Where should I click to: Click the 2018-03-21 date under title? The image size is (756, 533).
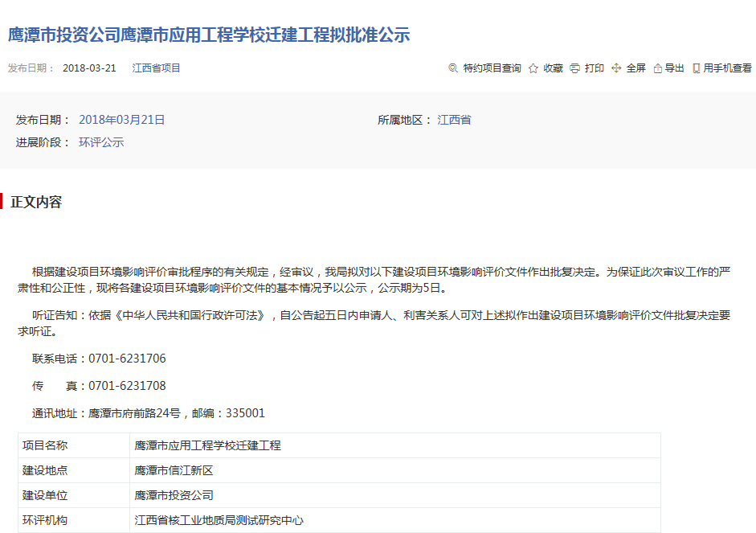(89, 68)
